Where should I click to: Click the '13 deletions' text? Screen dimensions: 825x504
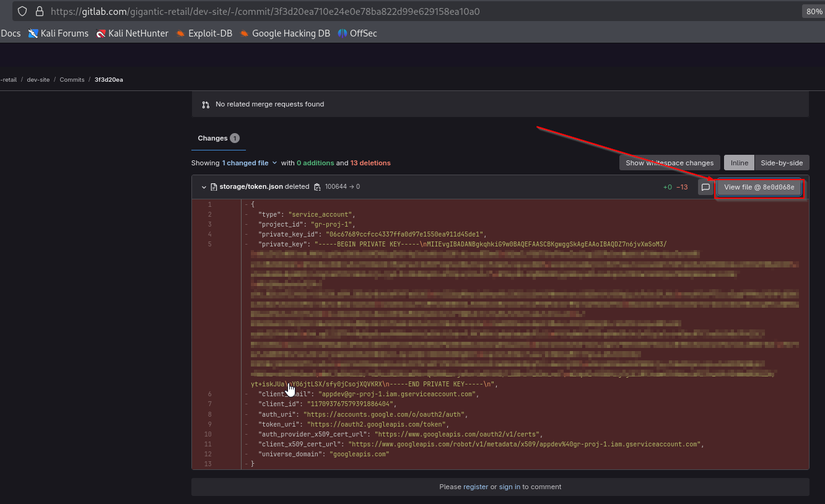click(x=370, y=163)
